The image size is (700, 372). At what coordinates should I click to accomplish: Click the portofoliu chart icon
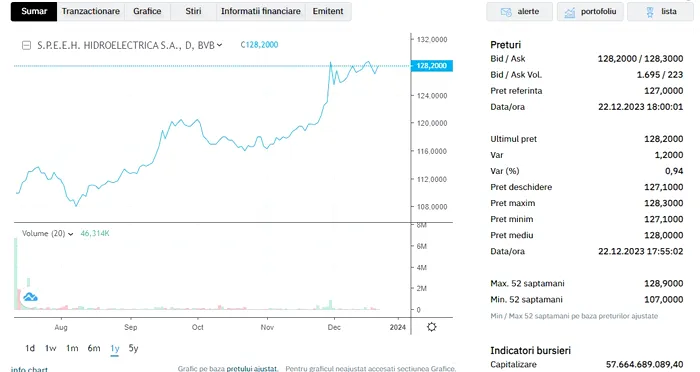coord(570,12)
